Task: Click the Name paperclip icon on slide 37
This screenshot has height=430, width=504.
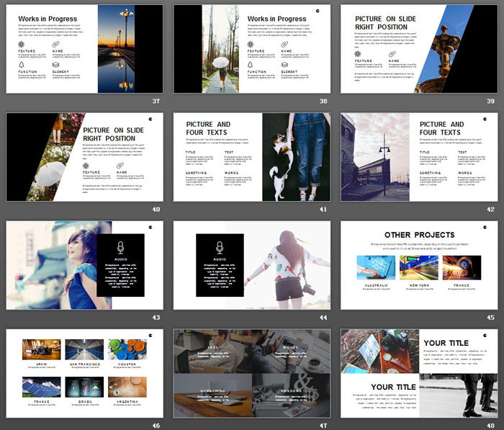Action: point(55,44)
